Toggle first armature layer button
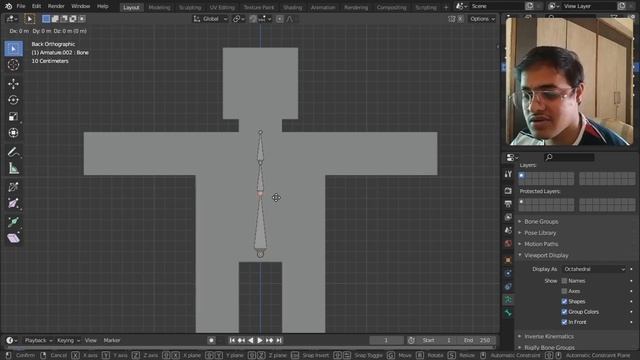Viewport: 640px width, 360px height. click(521, 176)
